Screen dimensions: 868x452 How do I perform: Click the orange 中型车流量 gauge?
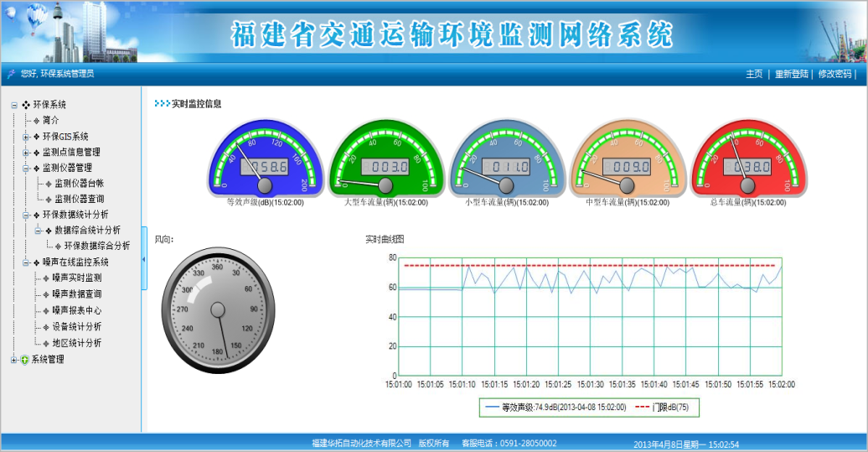628,158
